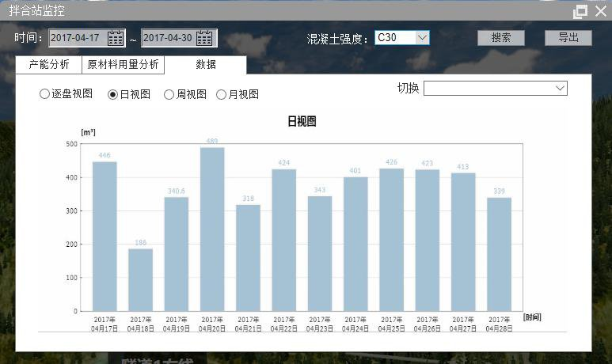The height and width of the screenshot is (364, 612).
Task: Switch to the 产能分析 tab
Action: [49, 64]
